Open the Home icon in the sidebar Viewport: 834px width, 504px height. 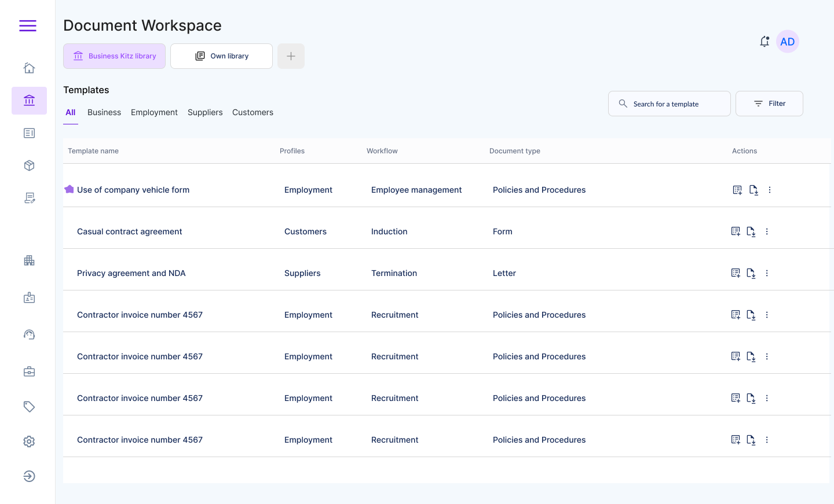29,68
